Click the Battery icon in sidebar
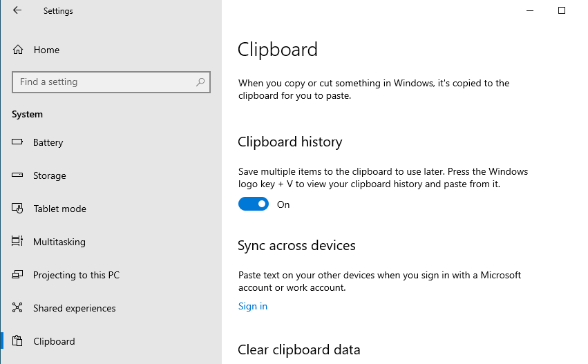 point(17,142)
